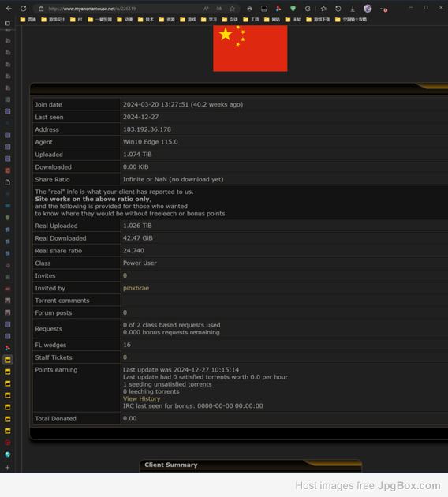Add a new tab with plus button

[8, 468]
